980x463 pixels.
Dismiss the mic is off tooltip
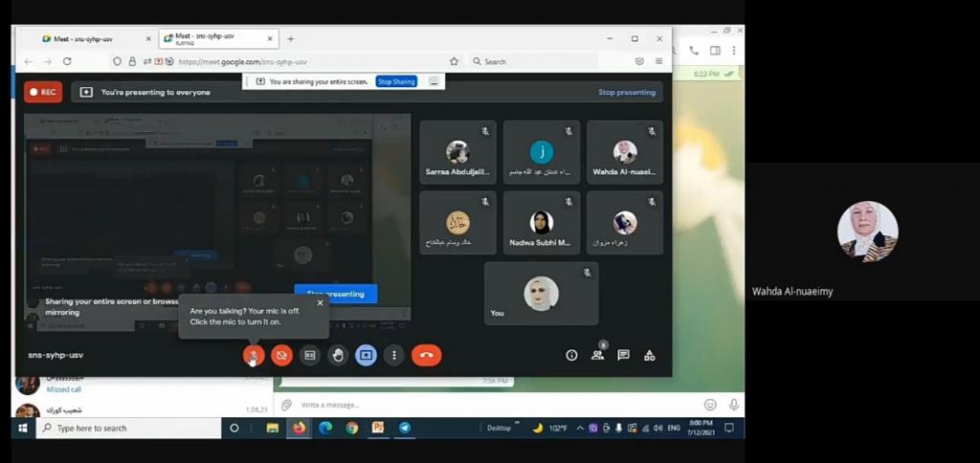tap(320, 303)
